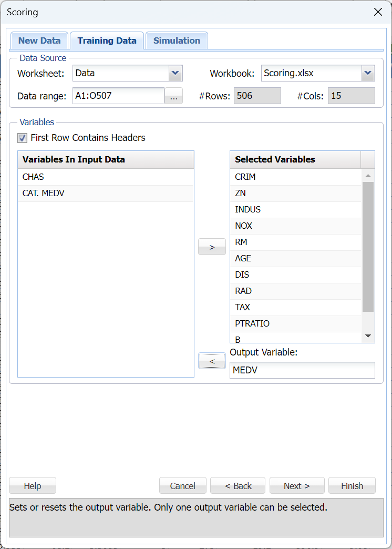Toggle First Row Contains Headers checkbox
Screen dimensions: 392x549
pyautogui.click(x=23, y=138)
